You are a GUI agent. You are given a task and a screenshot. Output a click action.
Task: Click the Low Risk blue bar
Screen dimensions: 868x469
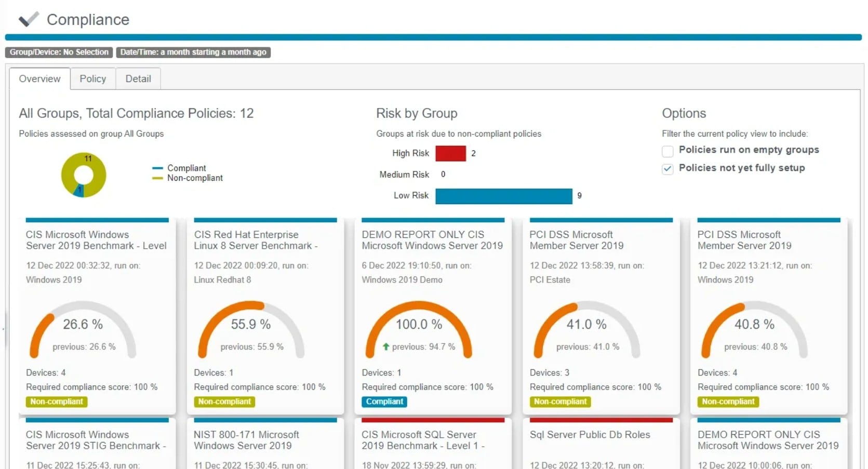[x=503, y=196]
